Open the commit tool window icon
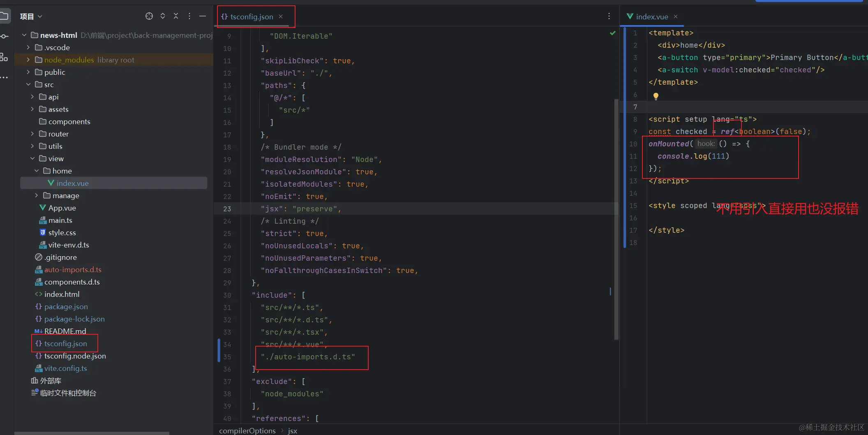 4,36
